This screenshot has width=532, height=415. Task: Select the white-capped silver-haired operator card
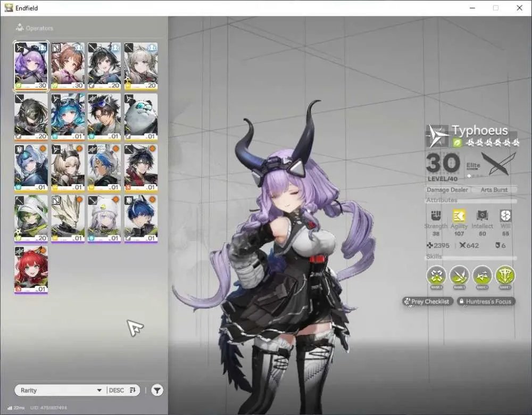pyautogui.click(x=104, y=219)
